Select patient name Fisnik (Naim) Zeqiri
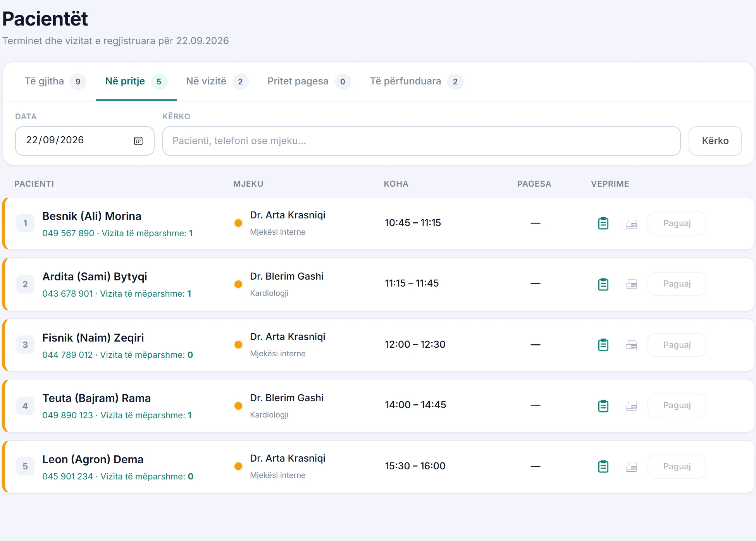Screen dimensions: 756x541 coord(93,338)
